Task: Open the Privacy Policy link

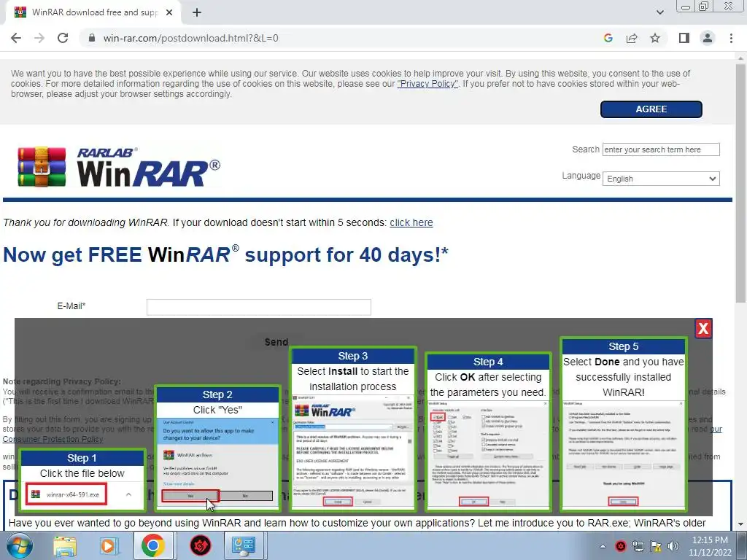Action: [427, 84]
